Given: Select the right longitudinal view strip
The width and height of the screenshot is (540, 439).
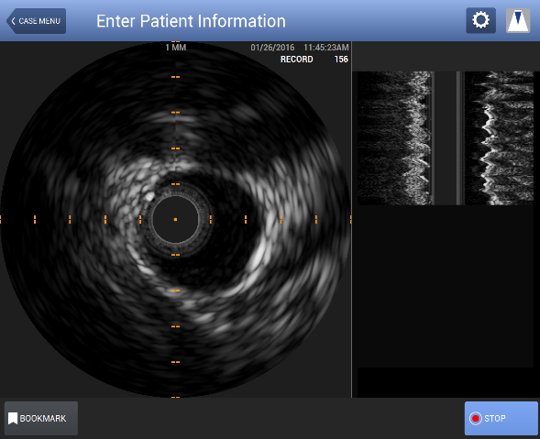Looking at the screenshot, I should coord(499,138).
